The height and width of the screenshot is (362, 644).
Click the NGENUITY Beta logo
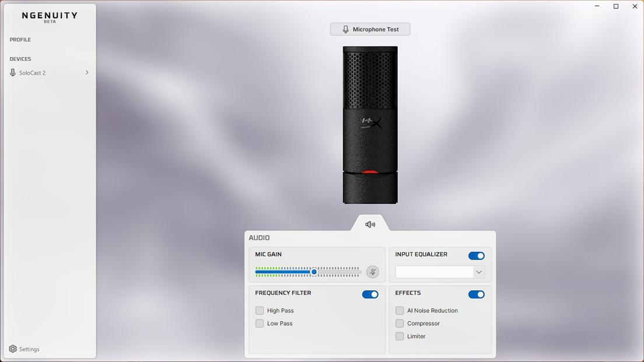pos(50,17)
